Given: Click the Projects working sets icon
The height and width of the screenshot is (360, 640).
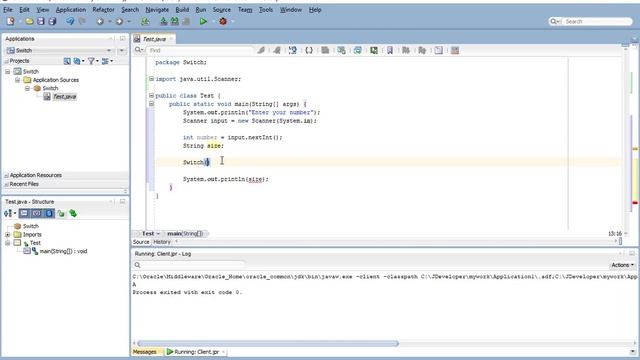Looking at the screenshot, I should pos(77,61).
